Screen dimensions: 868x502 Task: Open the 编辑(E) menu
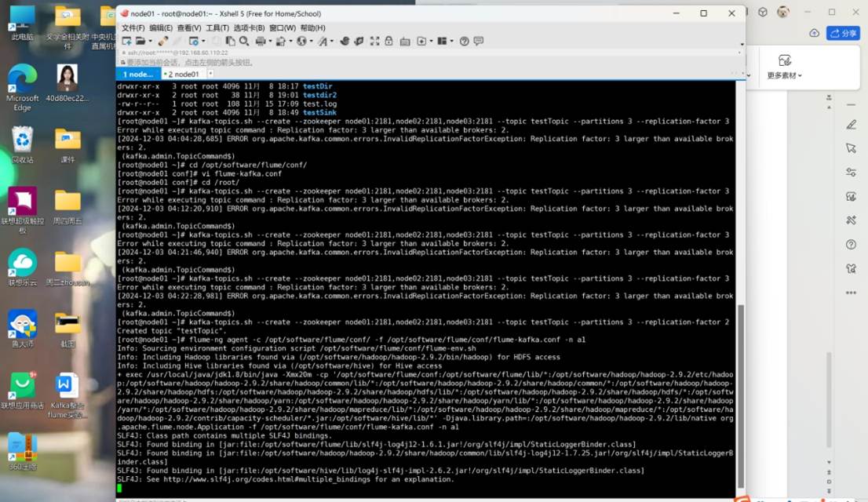[161, 27]
